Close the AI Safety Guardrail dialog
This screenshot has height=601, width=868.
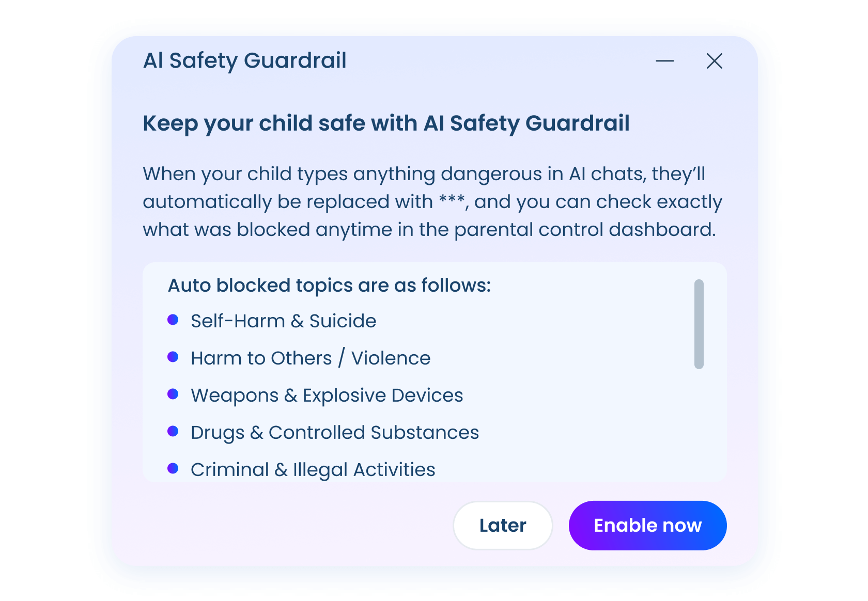[x=714, y=61]
